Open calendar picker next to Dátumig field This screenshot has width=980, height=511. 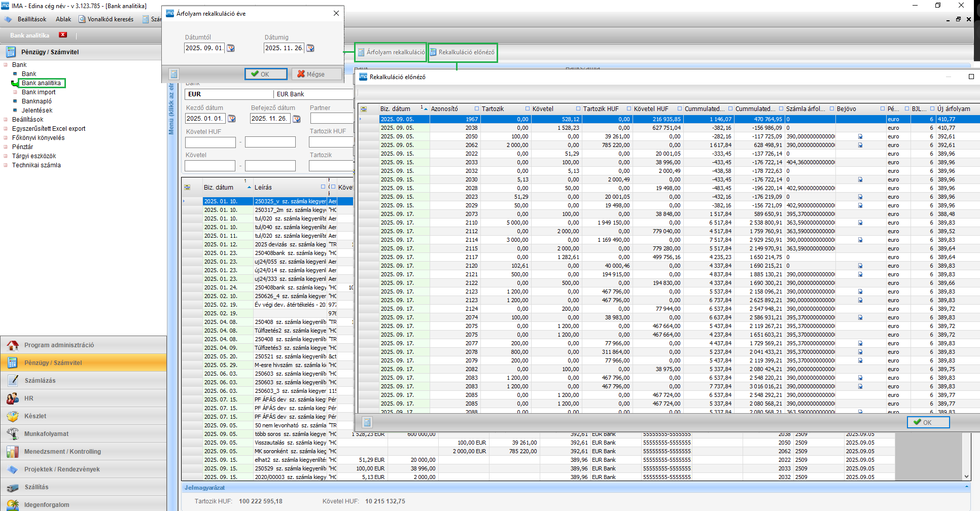310,48
